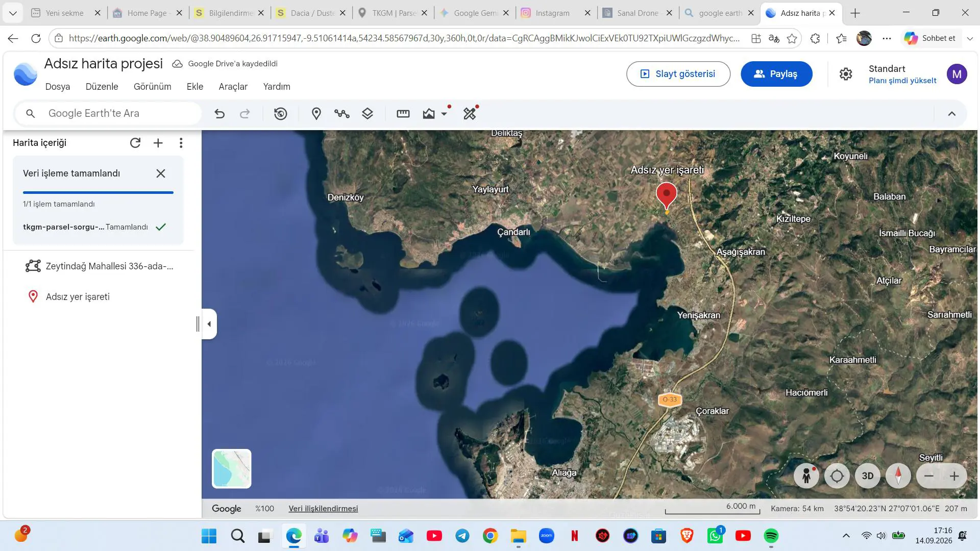Open the historical imagery clock tool
The height and width of the screenshot is (551, 980).
[x=281, y=114]
